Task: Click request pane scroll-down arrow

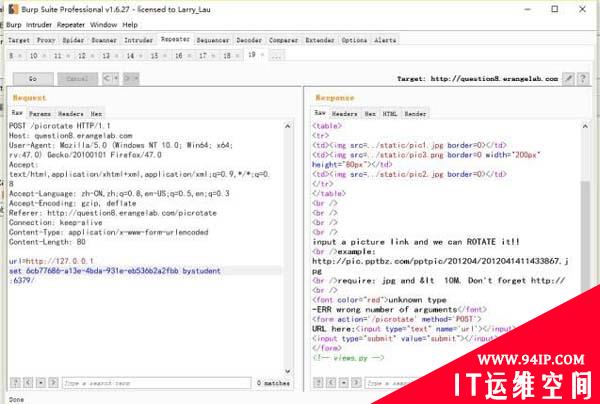Action: click(288, 371)
